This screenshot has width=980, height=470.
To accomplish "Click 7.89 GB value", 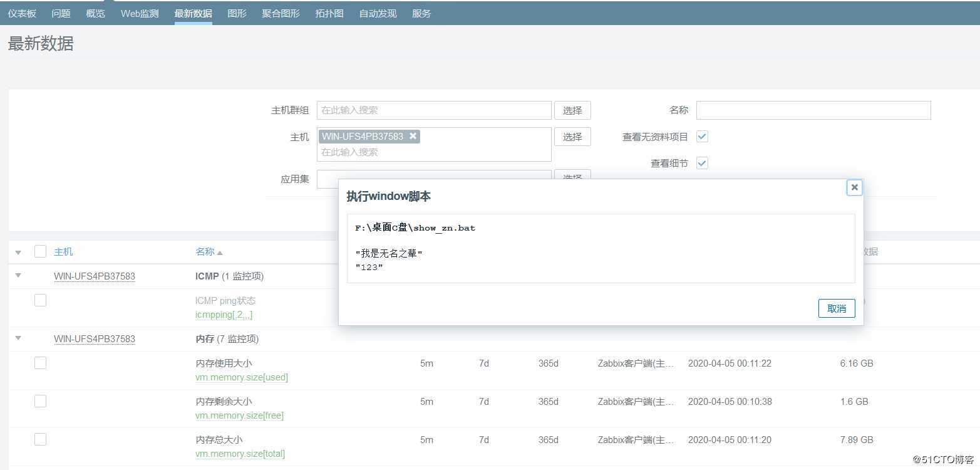I will [x=857, y=440].
